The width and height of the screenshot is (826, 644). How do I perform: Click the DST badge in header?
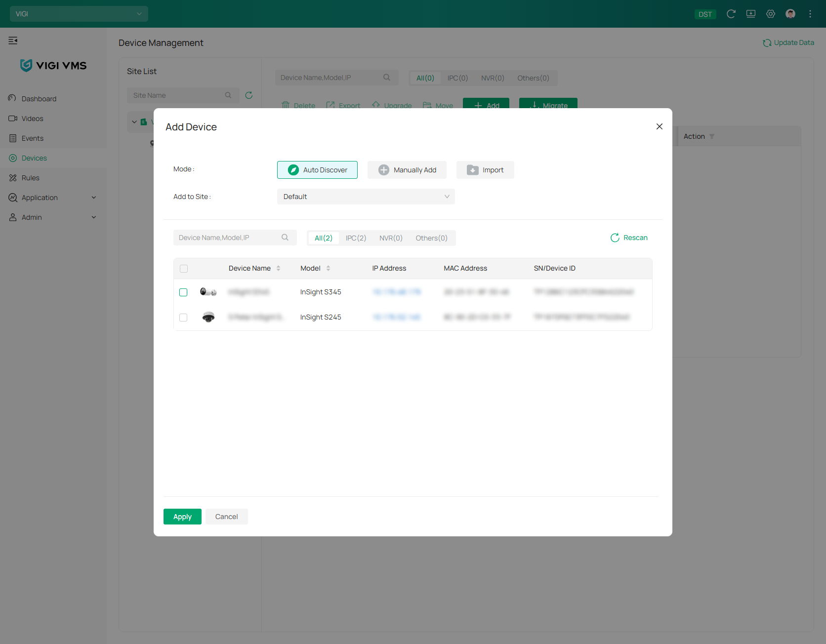[x=705, y=14]
